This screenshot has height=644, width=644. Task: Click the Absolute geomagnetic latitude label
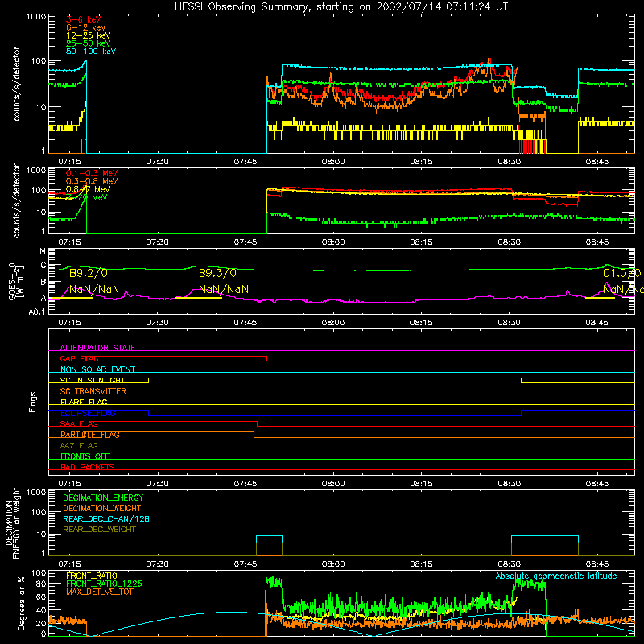556,576
